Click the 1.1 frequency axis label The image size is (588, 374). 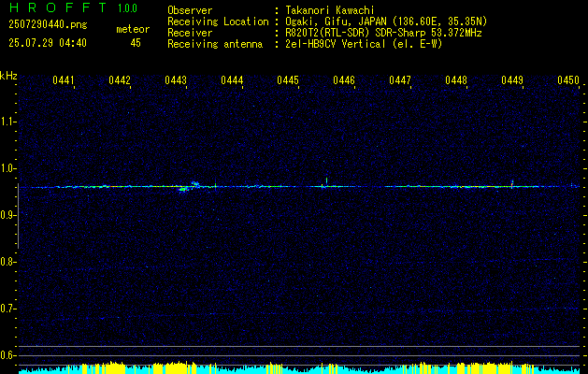(x=7, y=122)
